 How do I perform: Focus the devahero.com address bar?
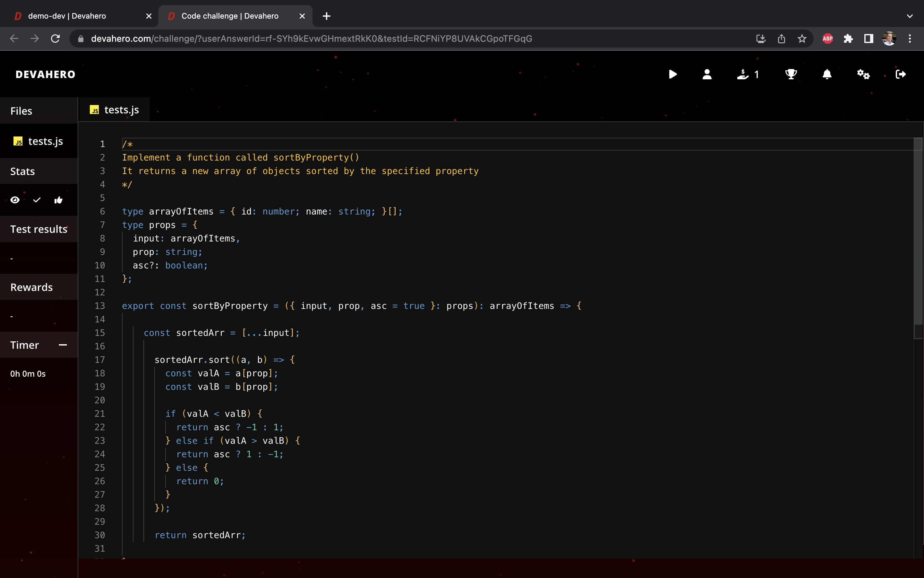point(412,39)
